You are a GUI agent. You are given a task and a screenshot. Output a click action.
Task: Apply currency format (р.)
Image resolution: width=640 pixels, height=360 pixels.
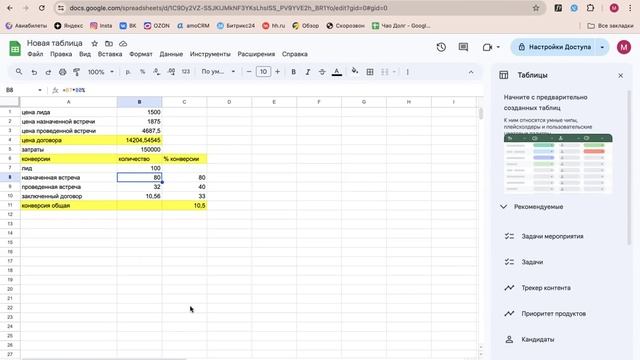point(128,72)
